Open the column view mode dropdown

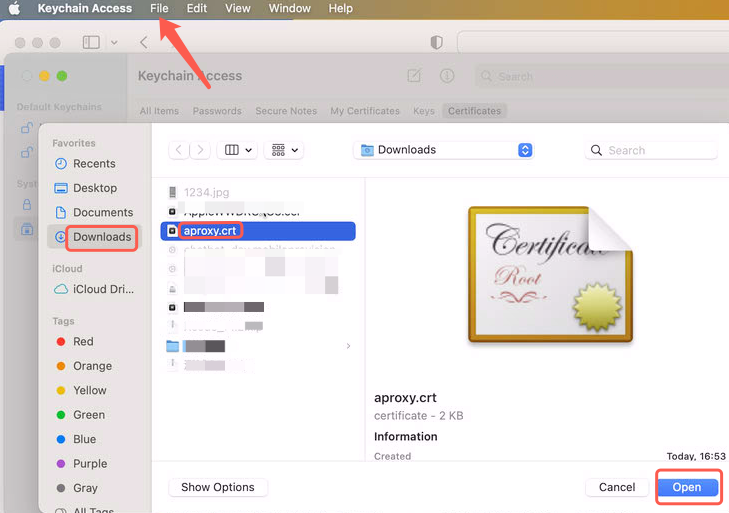coord(237,150)
